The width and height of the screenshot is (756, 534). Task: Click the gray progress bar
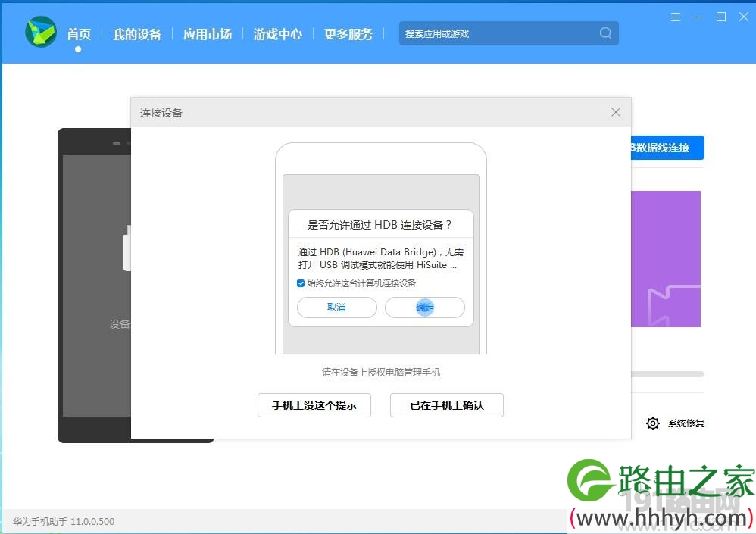click(667, 374)
